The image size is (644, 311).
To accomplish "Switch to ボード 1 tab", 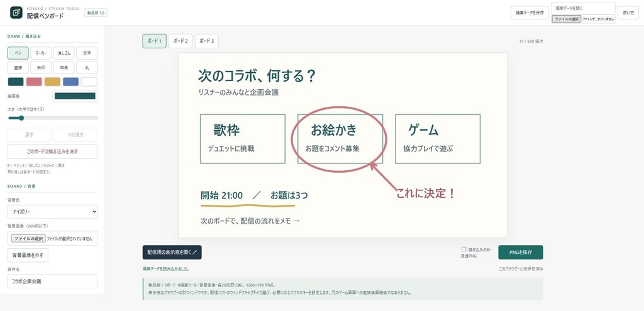I will tap(155, 41).
